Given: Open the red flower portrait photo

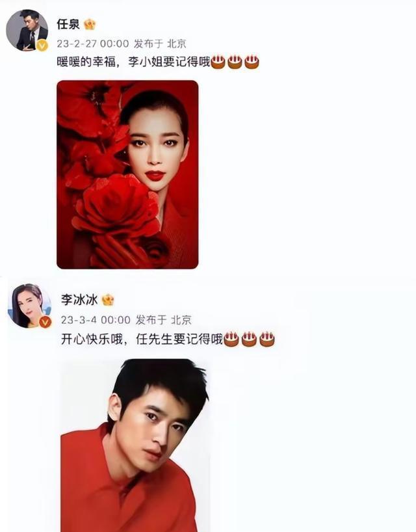Looking at the screenshot, I should click(127, 174).
